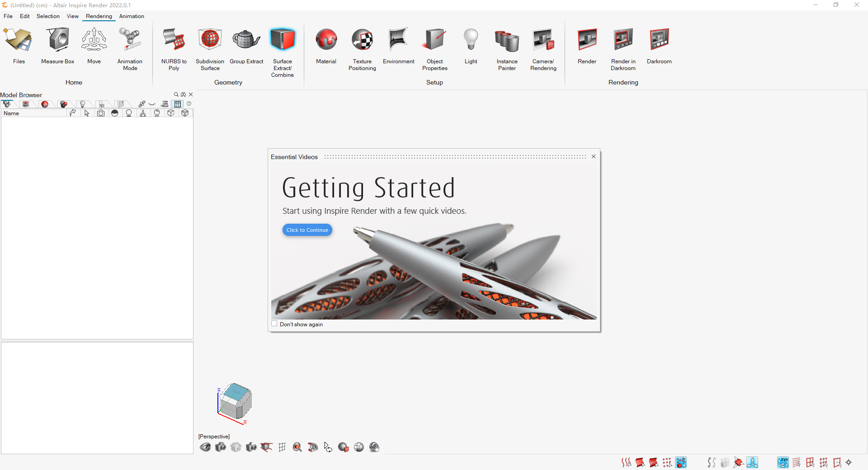This screenshot has width=868, height=470.
Task: Click the snap settings crosshair icon
Action: pos(849,462)
